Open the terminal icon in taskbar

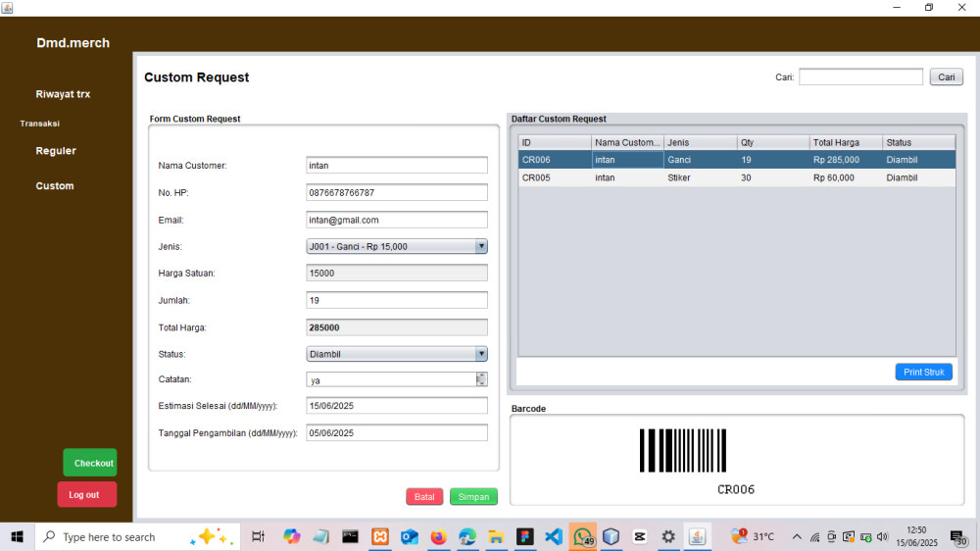[350, 536]
